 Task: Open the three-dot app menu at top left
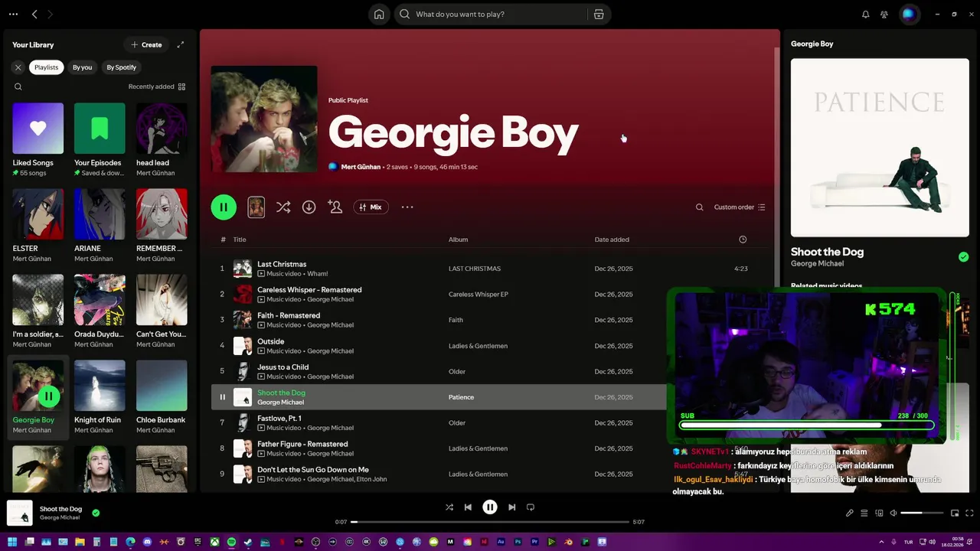pyautogui.click(x=13, y=14)
